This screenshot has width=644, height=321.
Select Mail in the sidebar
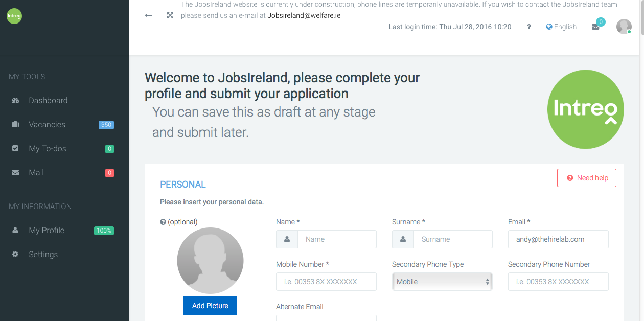coord(36,173)
